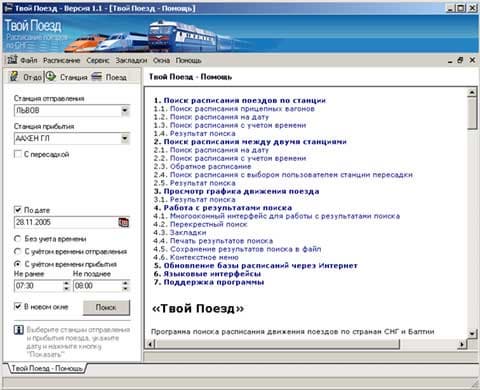Click the horizontal scroll right arrow
The height and width of the screenshot is (390, 480).
(462, 344)
